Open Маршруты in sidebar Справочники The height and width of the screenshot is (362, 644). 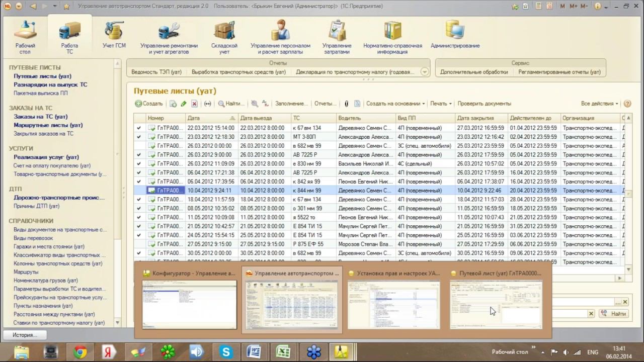26,272
